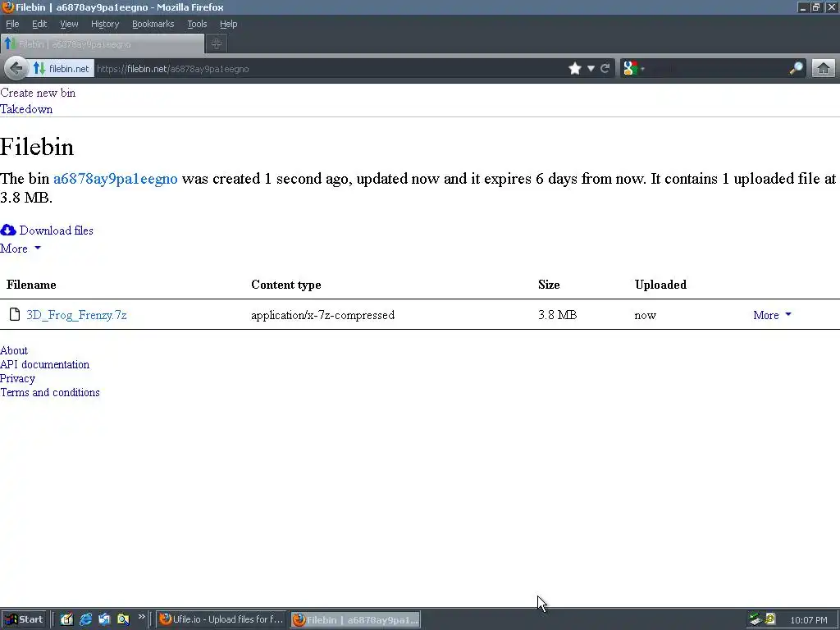
Task: Open the Takedown link
Action: point(26,109)
